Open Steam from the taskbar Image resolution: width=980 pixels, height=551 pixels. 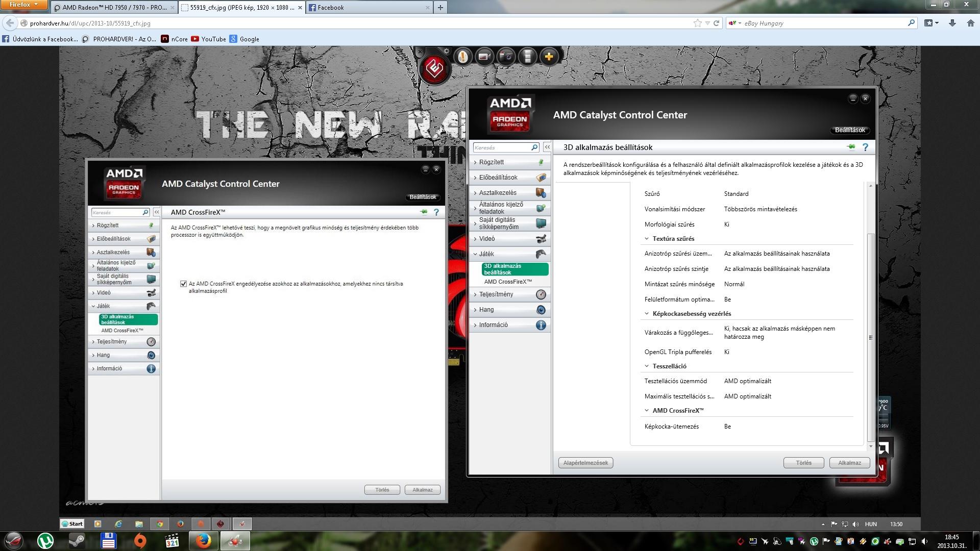point(77,541)
